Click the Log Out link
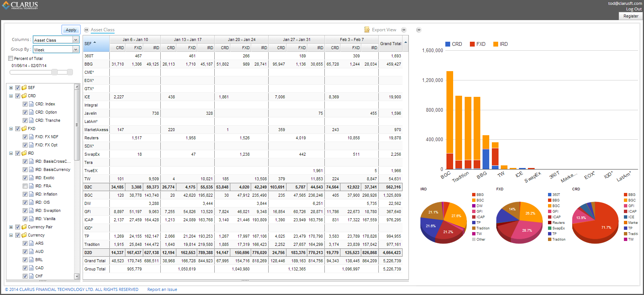644x295 pixels. click(x=634, y=9)
